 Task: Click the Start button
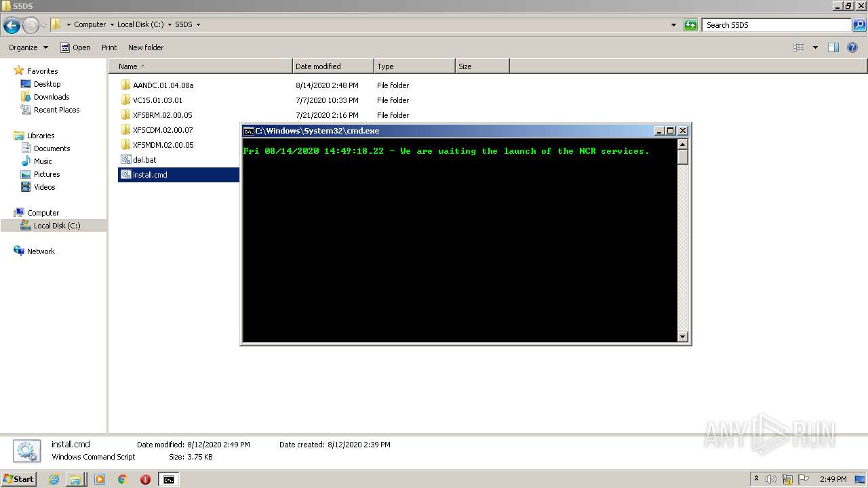coord(18,479)
